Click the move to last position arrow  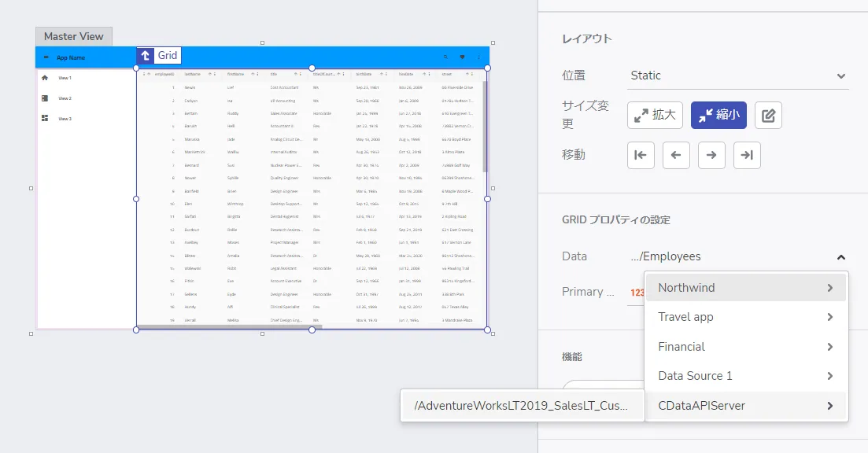pyautogui.click(x=747, y=156)
